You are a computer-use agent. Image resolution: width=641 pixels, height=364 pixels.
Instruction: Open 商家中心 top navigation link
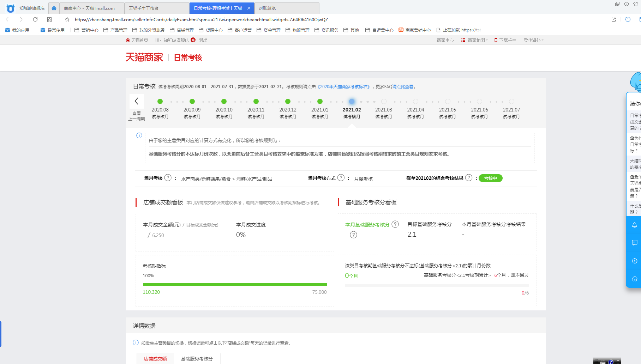click(445, 40)
